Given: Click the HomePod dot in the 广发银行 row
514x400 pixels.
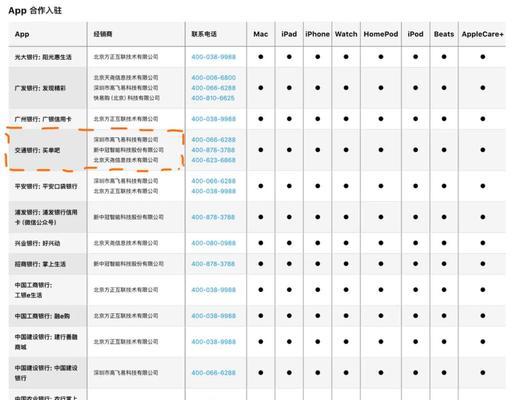Looking at the screenshot, I should click(381, 88).
